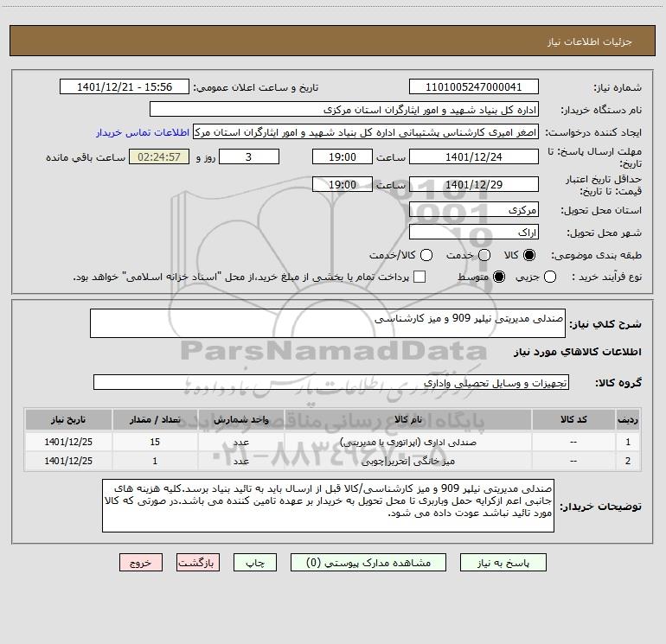Click the request creator field اصغر امیری
The image size is (666, 644).
point(366,132)
